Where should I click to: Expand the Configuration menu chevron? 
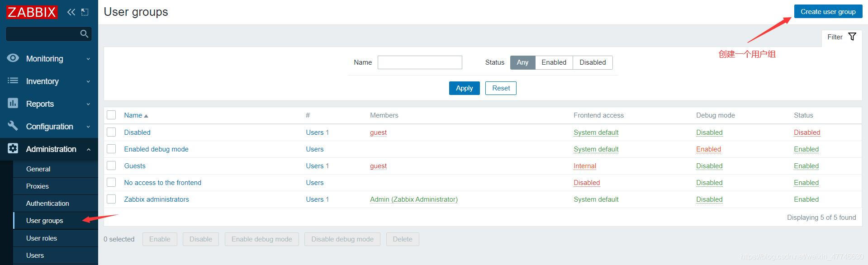(x=88, y=127)
